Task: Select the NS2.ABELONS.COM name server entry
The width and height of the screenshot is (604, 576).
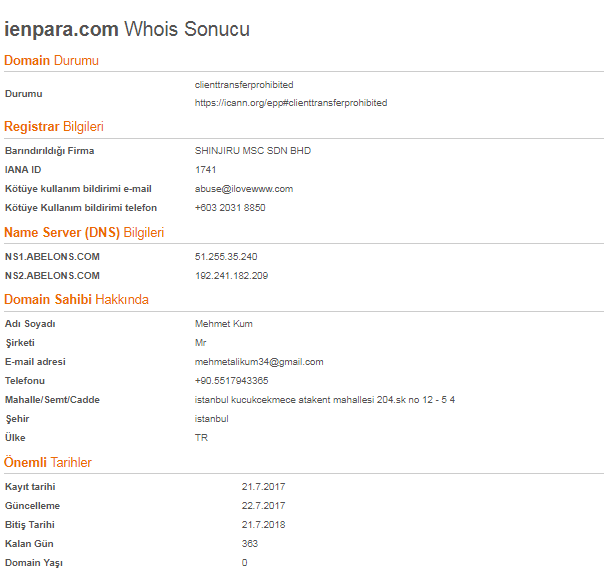Action: [x=52, y=275]
